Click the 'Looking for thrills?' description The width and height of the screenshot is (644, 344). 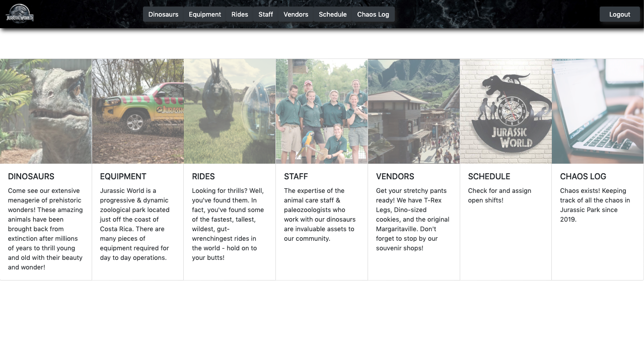[x=229, y=224]
